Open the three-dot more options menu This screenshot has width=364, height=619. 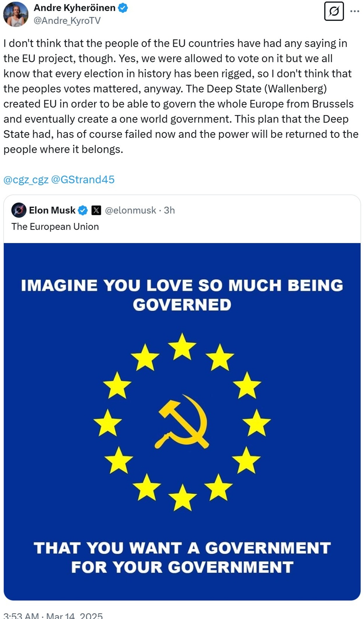pyautogui.click(x=355, y=11)
